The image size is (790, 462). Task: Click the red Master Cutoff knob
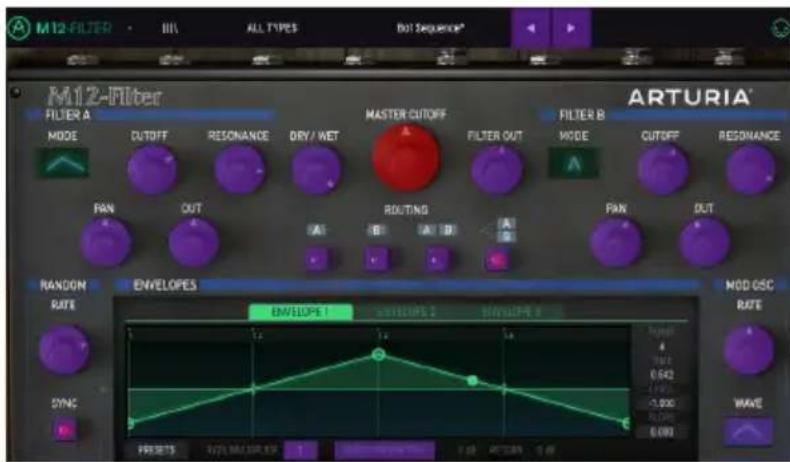coord(406,158)
